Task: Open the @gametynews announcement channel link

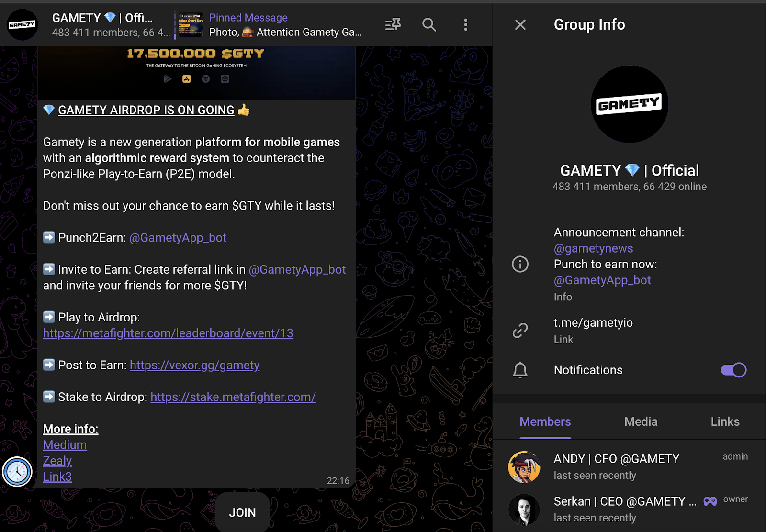Action: click(x=594, y=248)
